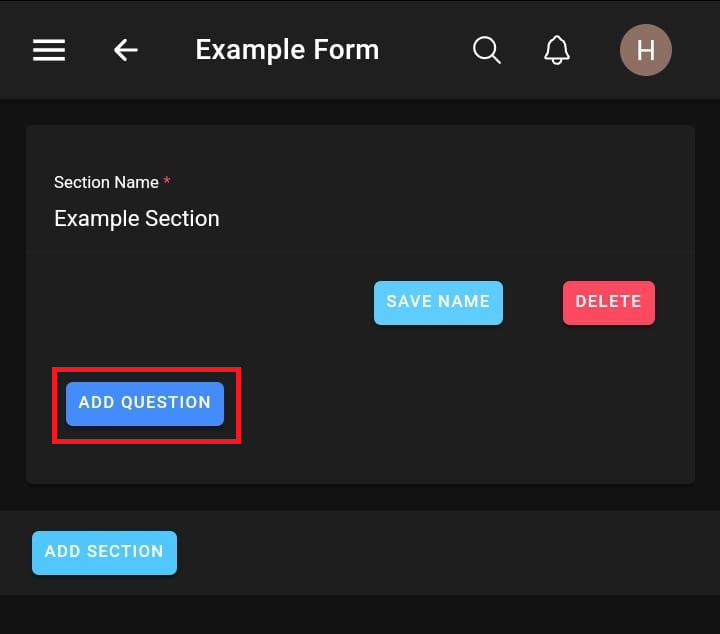Select the brown profile circle
The width and height of the screenshot is (720, 634).
pos(645,50)
